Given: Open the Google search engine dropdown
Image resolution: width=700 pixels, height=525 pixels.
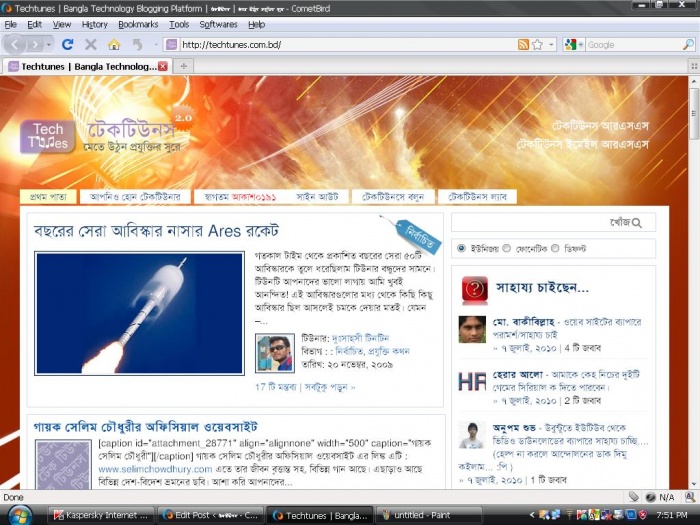Looking at the screenshot, I should tap(581, 45).
